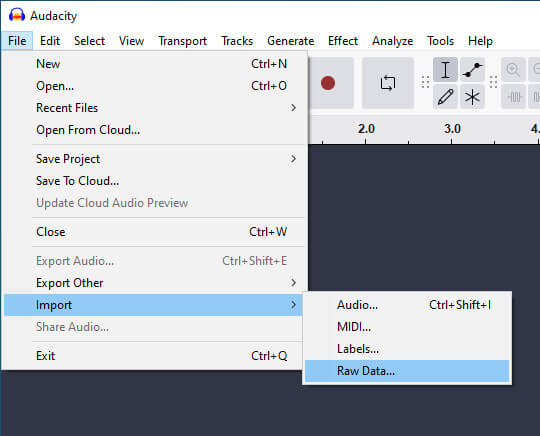Expand the Recent Files submenu

(154, 108)
